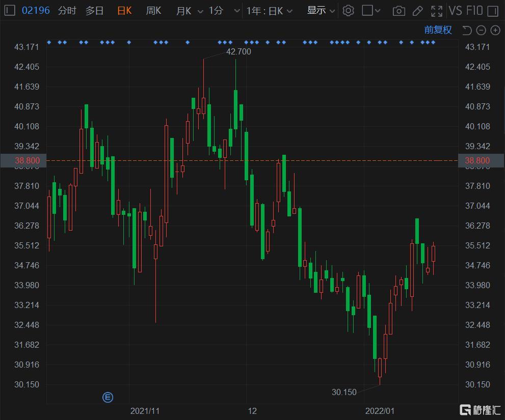505x420 pixels.
Task: Open chart settings gear icon
Action: tap(348, 11)
